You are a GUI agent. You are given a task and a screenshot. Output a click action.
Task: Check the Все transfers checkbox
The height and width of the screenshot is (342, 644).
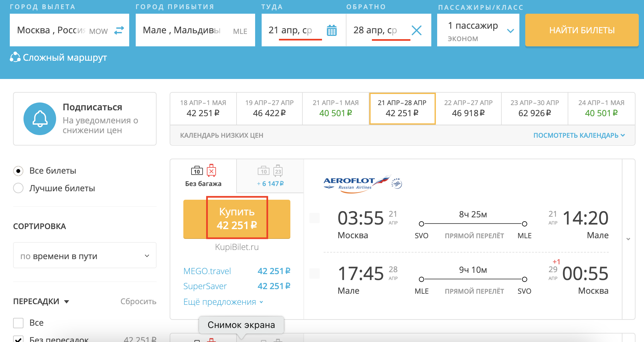point(18,323)
